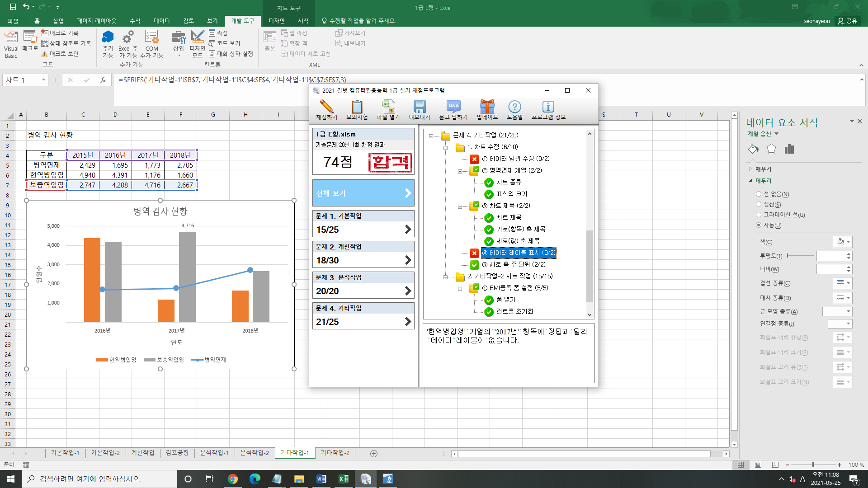Click the 내보내기 save icon
The image size is (868, 488).
pyautogui.click(x=419, y=107)
